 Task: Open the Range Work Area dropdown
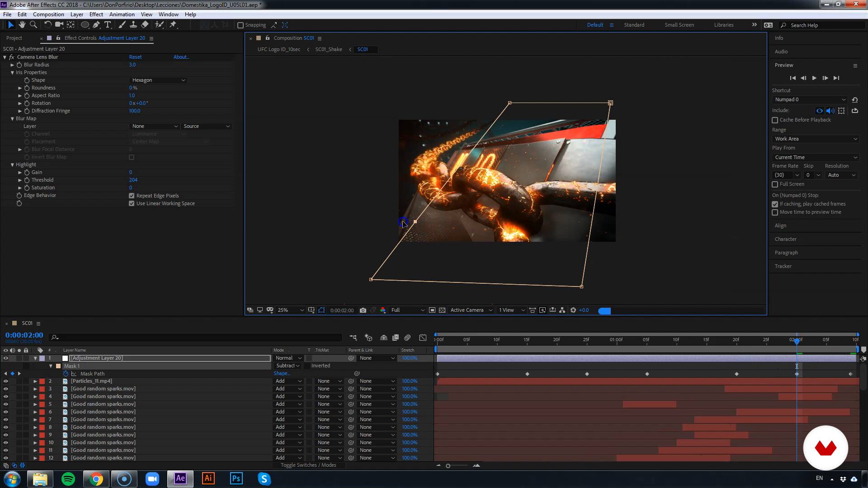815,139
